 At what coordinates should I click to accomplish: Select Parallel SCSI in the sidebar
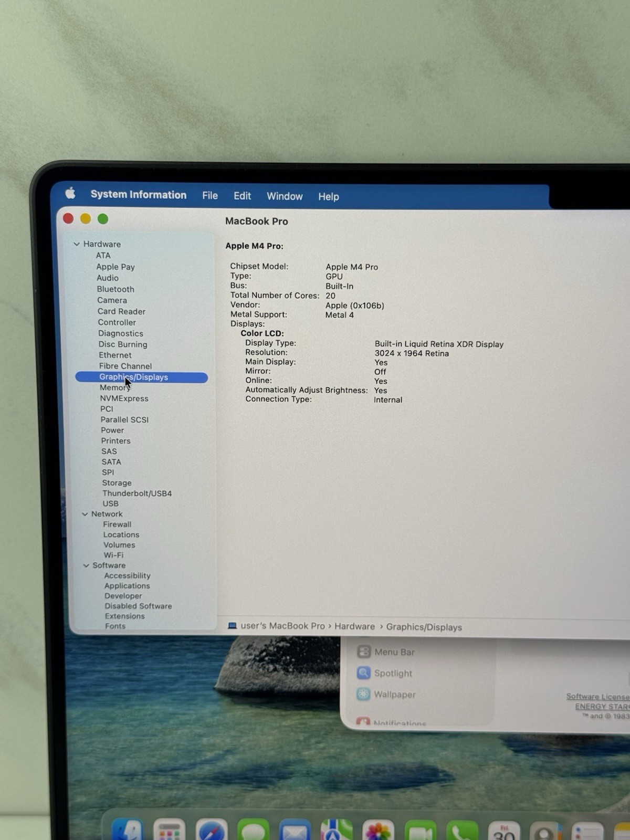tap(125, 419)
